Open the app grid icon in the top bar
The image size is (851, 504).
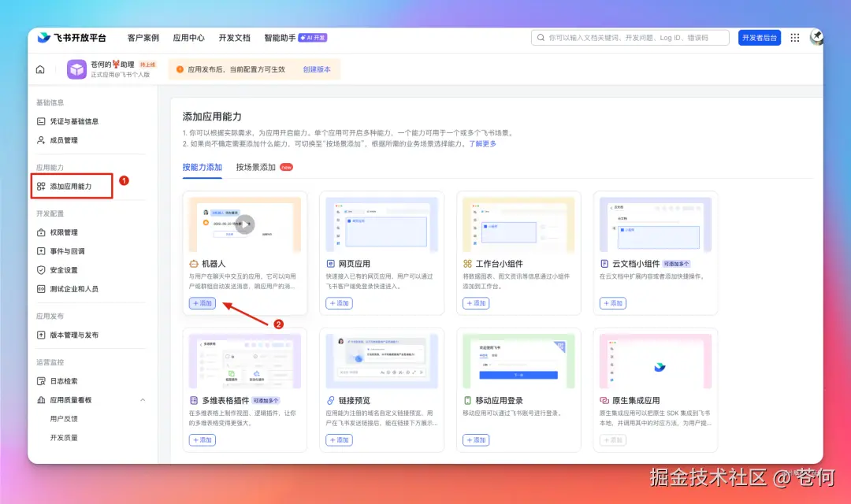point(794,37)
